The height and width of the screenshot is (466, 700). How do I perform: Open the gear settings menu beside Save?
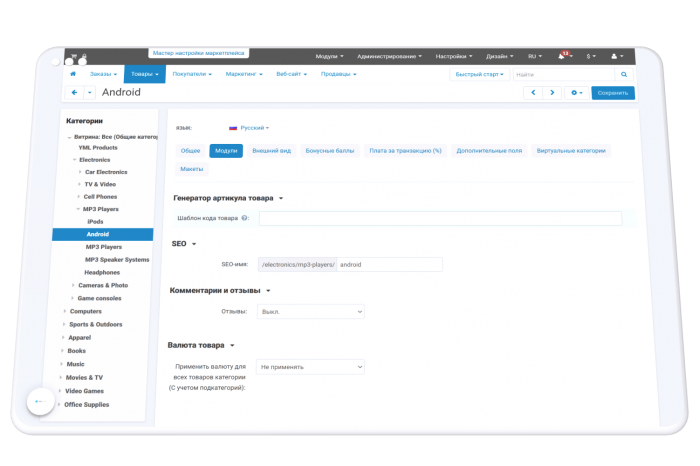[576, 93]
